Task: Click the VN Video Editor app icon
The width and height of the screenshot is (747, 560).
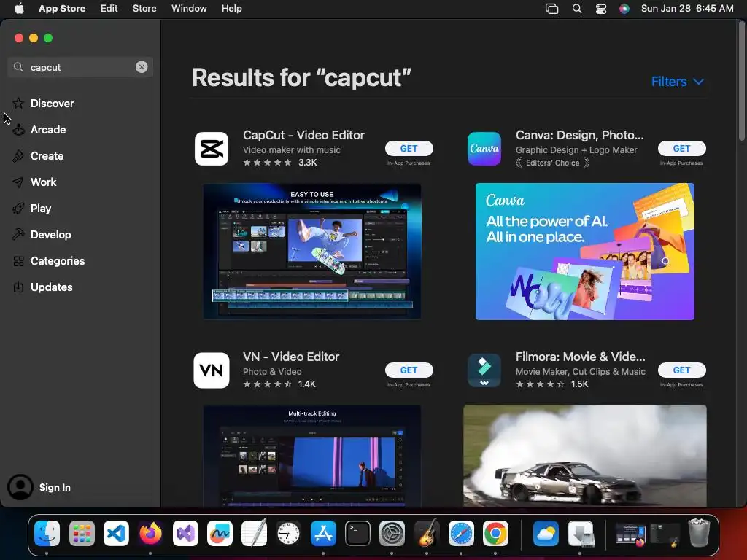Action: click(x=212, y=370)
